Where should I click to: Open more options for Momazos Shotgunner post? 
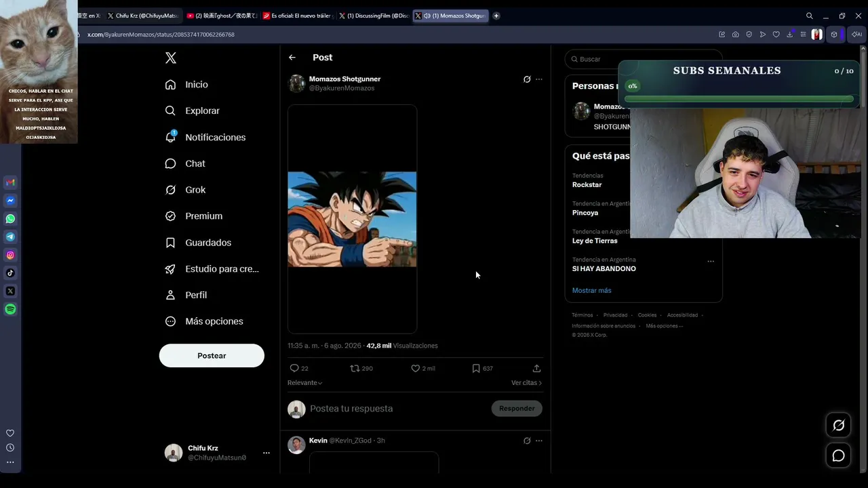(x=539, y=79)
